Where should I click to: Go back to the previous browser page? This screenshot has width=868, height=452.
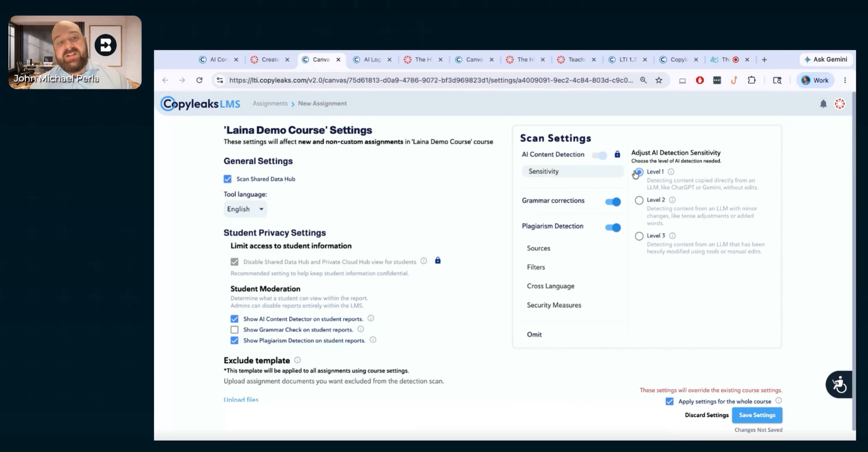point(165,80)
